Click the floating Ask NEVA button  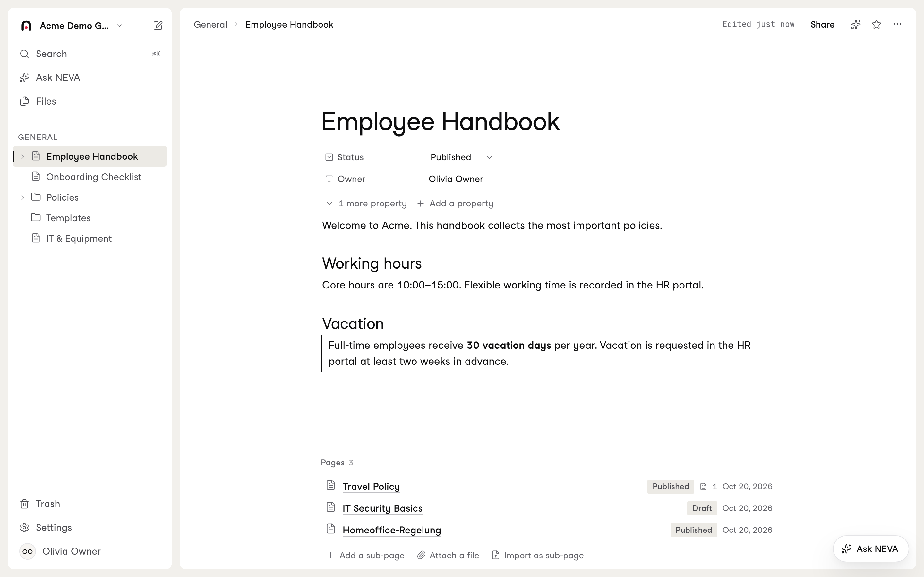pos(870,549)
